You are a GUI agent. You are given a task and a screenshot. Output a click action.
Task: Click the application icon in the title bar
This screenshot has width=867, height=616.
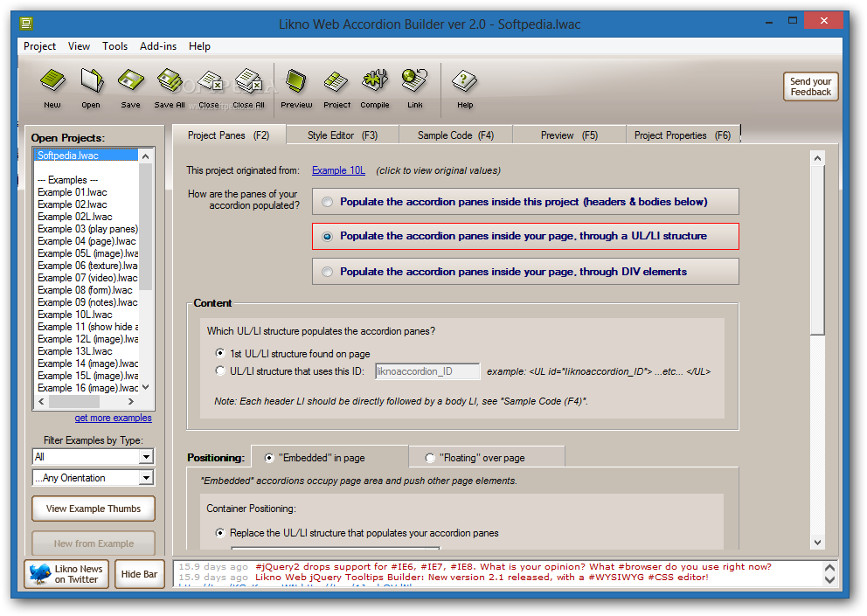pyautogui.click(x=26, y=24)
